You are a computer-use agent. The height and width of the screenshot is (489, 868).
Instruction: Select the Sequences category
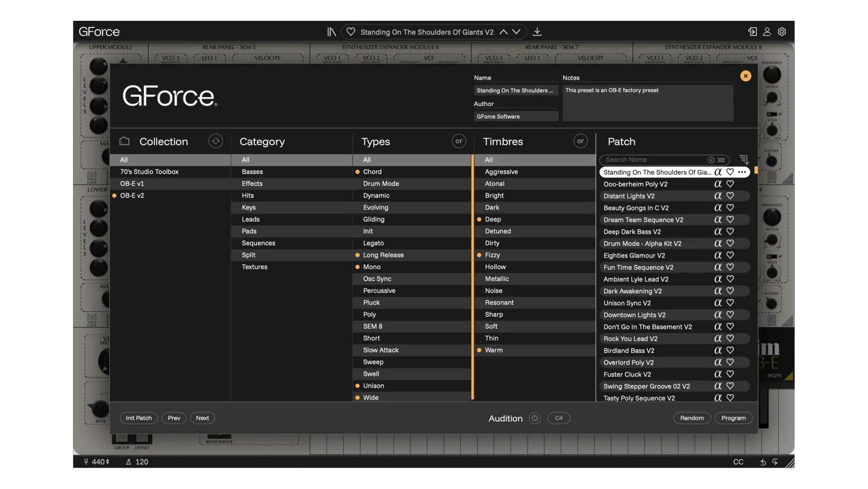pos(291,243)
